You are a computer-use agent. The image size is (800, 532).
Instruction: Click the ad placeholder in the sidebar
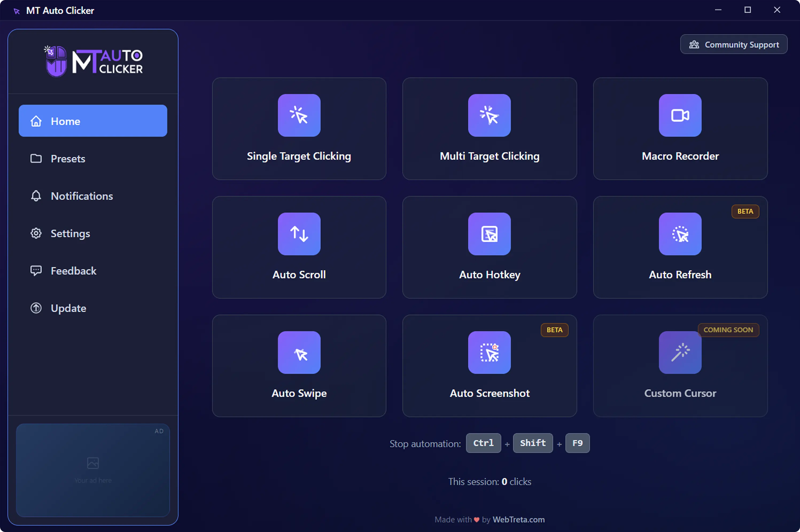(x=93, y=470)
